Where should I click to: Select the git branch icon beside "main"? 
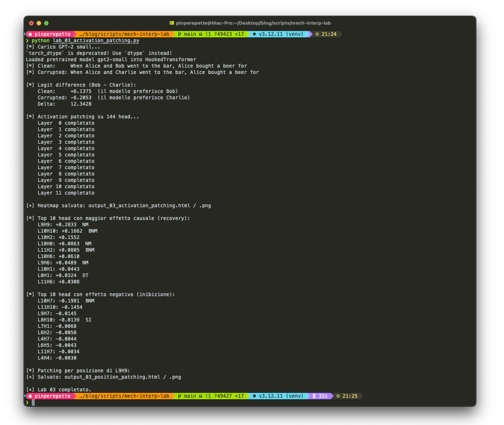(x=179, y=34)
